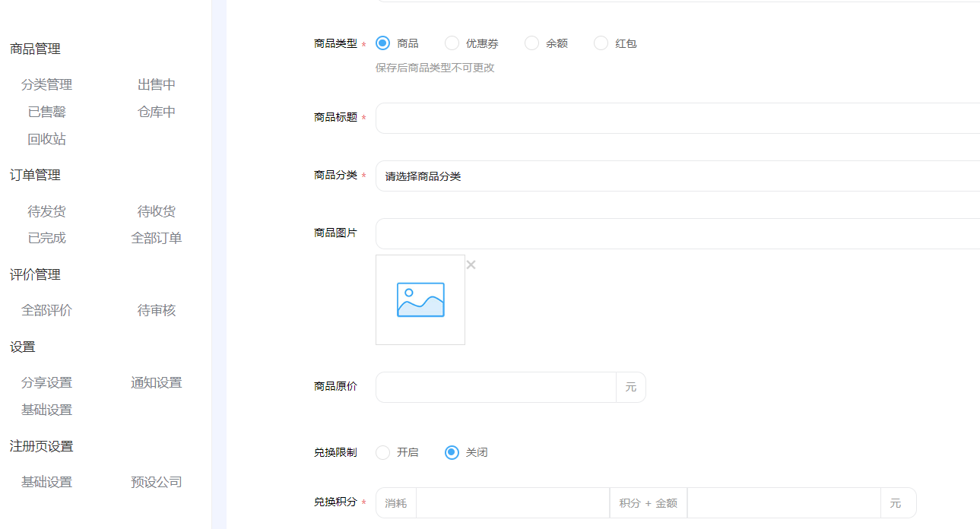Image resolution: width=980 pixels, height=529 pixels.
Task: Open the 回收站 recycle bin
Action: [x=47, y=139]
